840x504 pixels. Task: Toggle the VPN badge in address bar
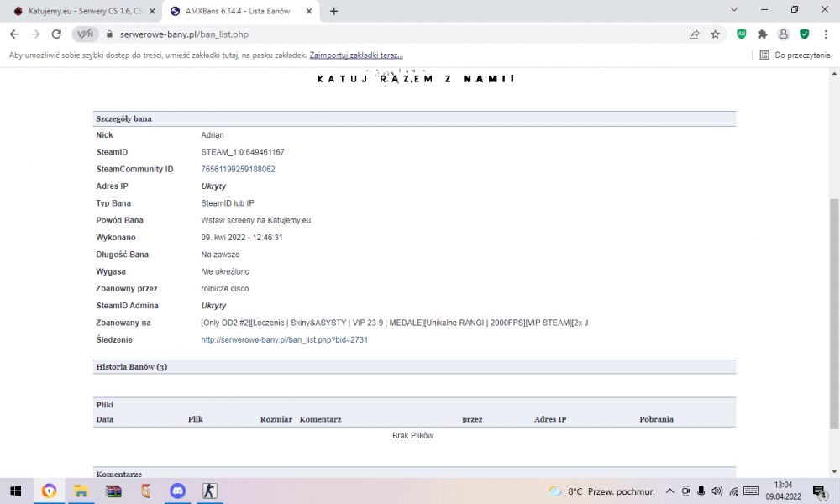(85, 34)
